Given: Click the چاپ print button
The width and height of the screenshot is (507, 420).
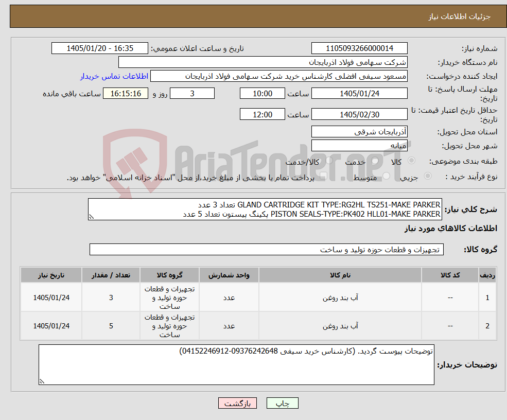Looking at the screenshot, I should click(282, 403).
